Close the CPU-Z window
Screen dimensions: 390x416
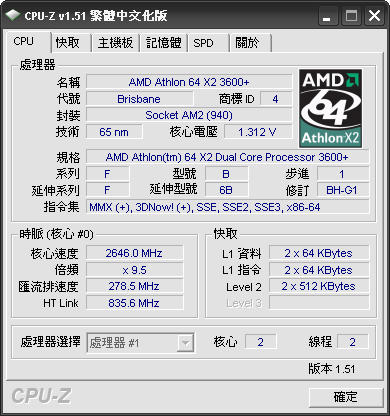click(x=374, y=16)
